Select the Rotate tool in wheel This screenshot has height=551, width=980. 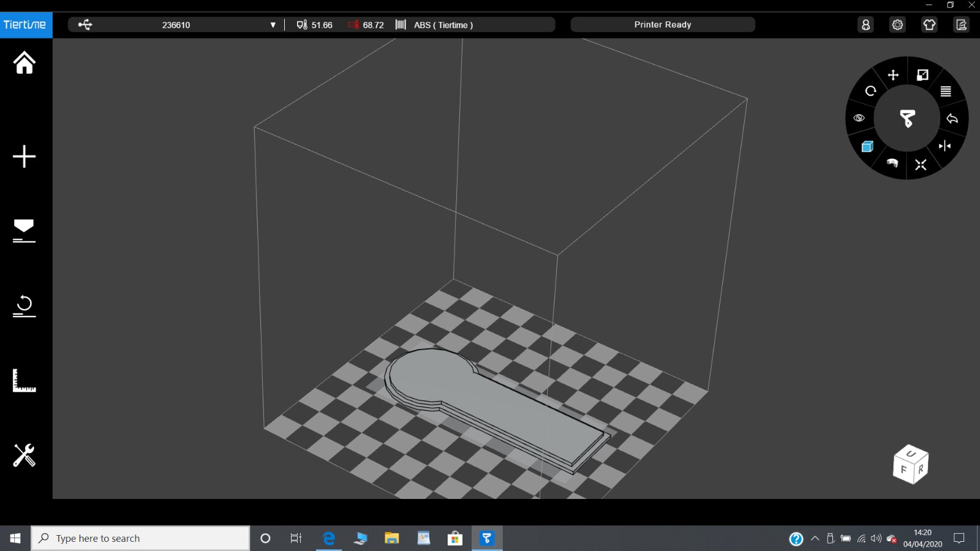click(x=870, y=91)
